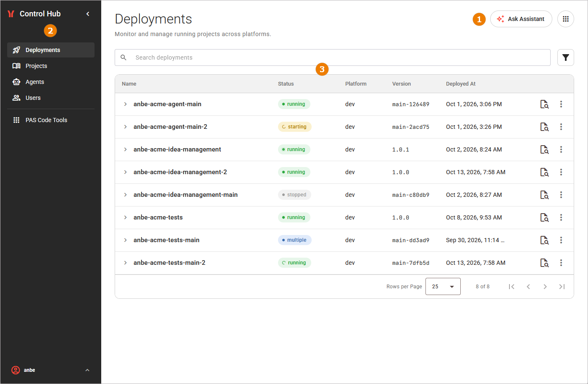Open more actions for anbe-acme-idea-management
Screen dimensions: 588x384
[561, 149]
